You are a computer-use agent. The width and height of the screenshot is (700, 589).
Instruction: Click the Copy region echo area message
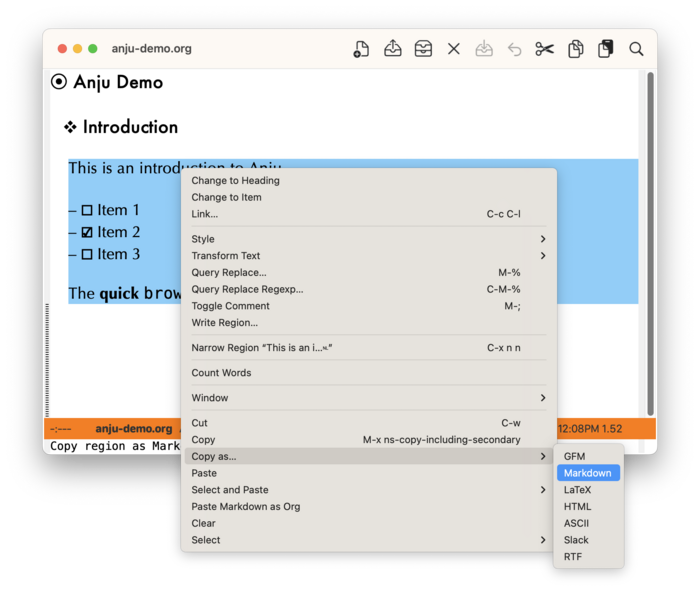tap(115, 446)
